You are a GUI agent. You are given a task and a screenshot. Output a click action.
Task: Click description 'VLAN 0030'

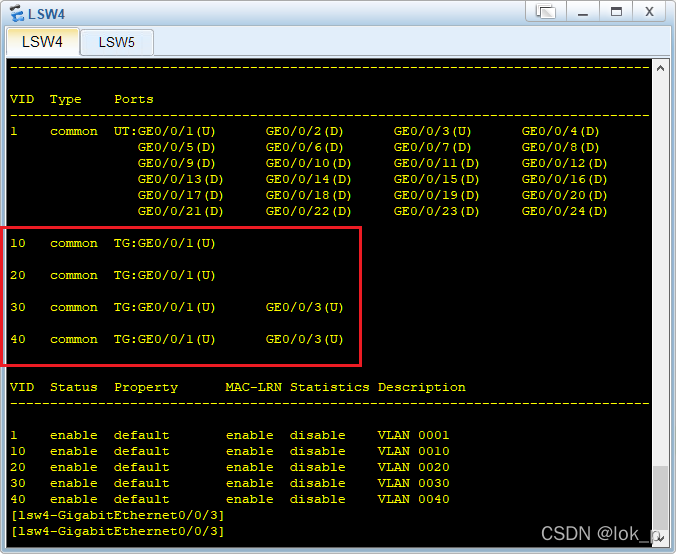(x=413, y=483)
